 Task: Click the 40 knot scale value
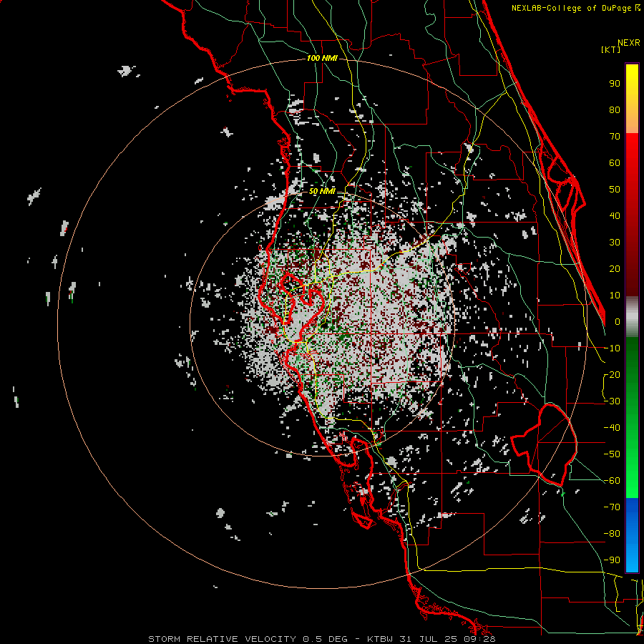point(615,216)
